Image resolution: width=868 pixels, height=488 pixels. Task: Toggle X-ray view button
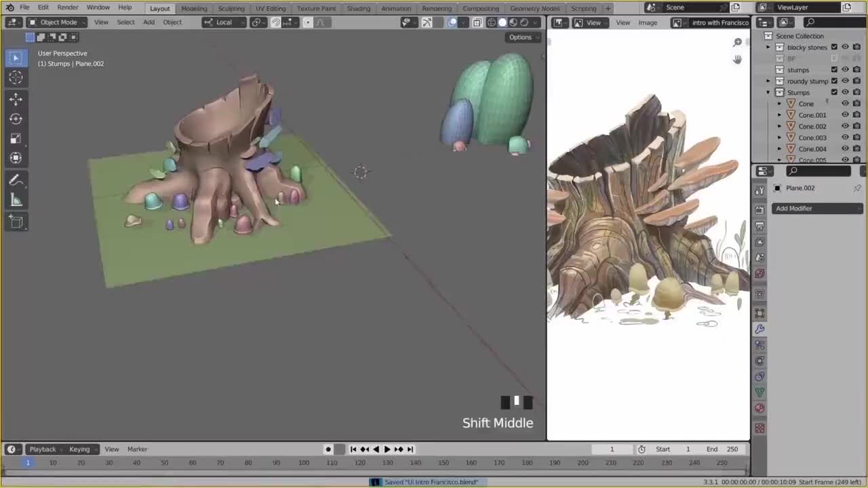477,22
